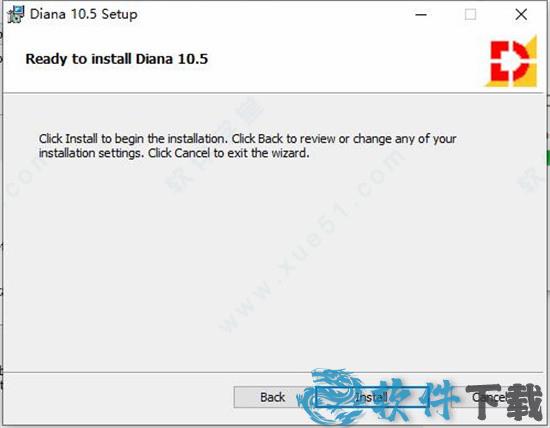Click empty title bar space left of minimize

[274, 15]
